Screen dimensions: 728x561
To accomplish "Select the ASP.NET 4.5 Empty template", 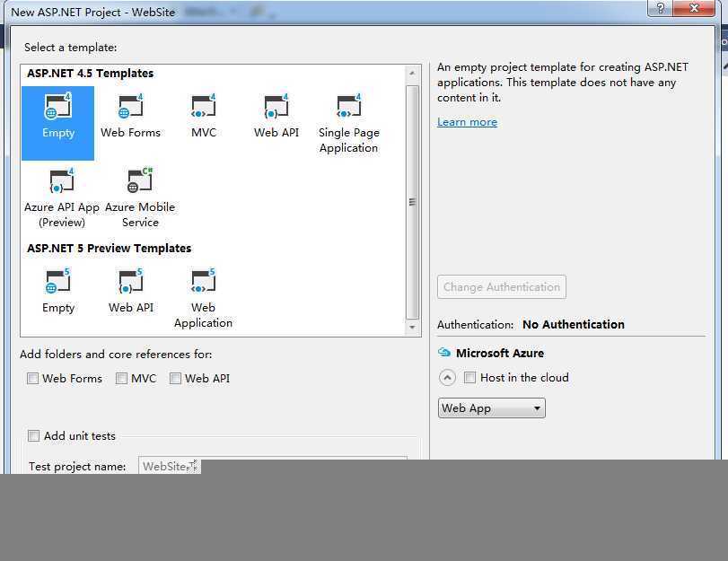I will click(58, 123).
